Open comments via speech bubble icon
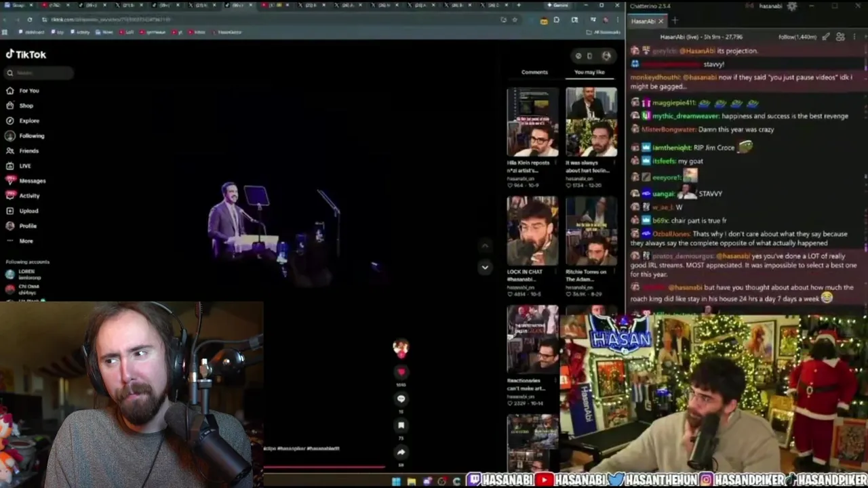Viewport: 868px width, 488px height. click(x=401, y=399)
